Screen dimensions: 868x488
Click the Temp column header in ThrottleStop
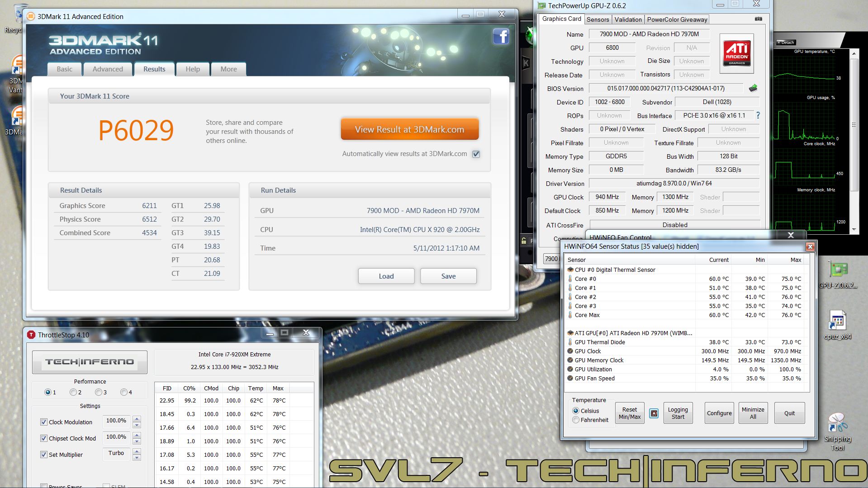click(x=256, y=388)
